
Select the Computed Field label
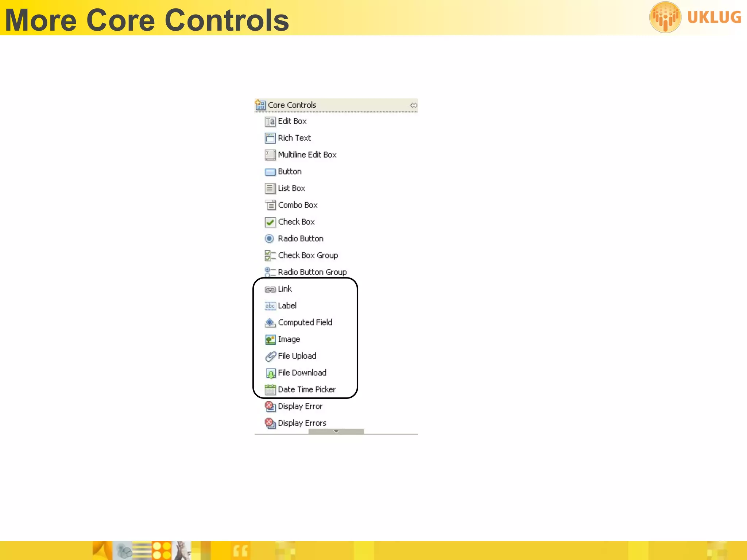[x=305, y=323]
